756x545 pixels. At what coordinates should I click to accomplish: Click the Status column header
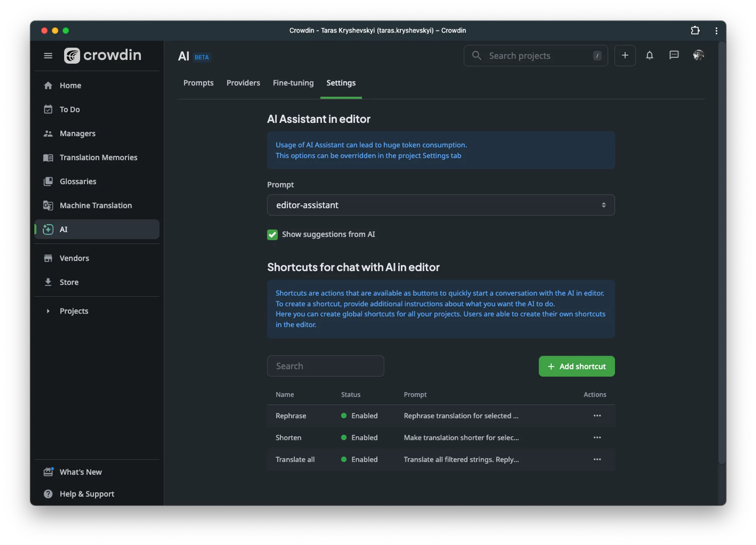(351, 394)
